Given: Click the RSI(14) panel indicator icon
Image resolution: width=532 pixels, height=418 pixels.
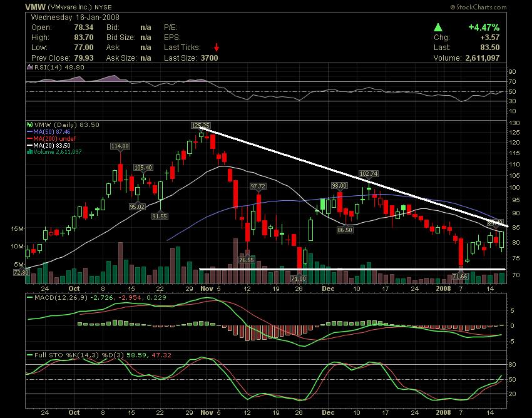Looking at the screenshot, I should pyautogui.click(x=29, y=68).
